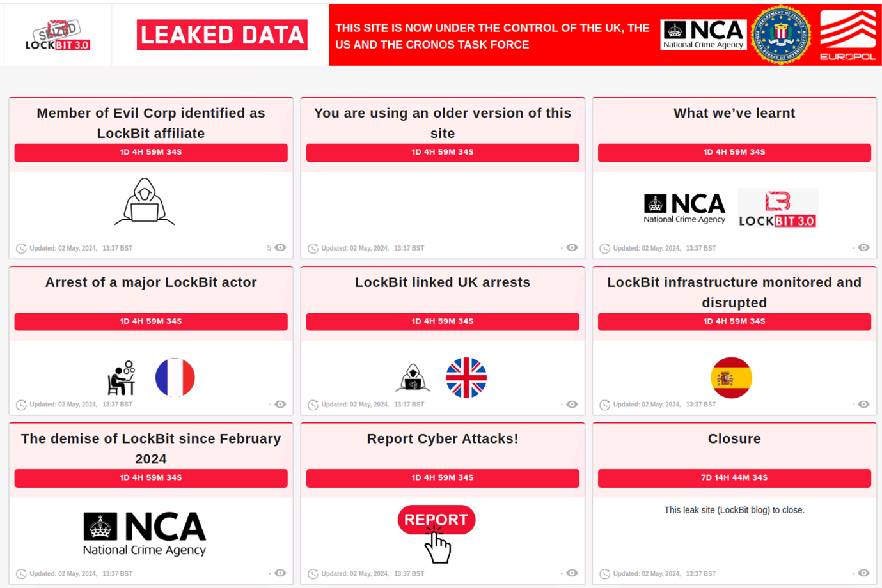Click the clock icon in Report Cyber Attacks card
This screenshot has height=588, width=882.
[313, 574]
